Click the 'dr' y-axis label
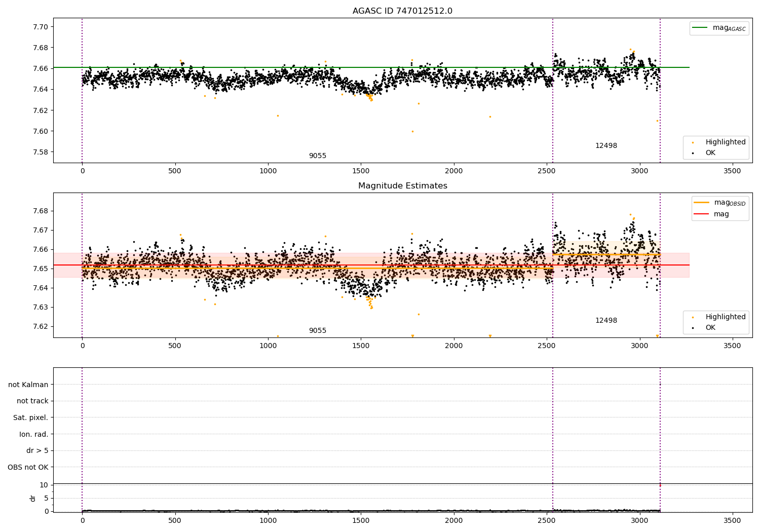The width and height of the screenshot is (760, 532). pyautogui.click(x=33, y=498)
